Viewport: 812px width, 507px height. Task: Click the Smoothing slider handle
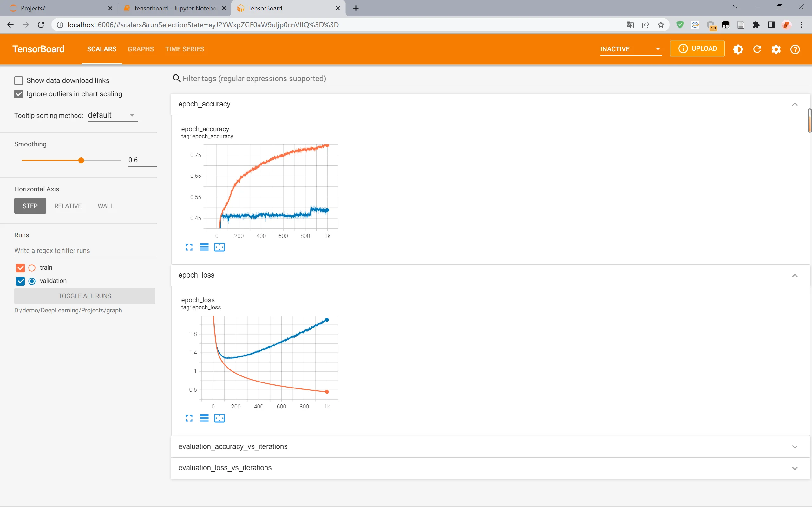click(81, 161)
